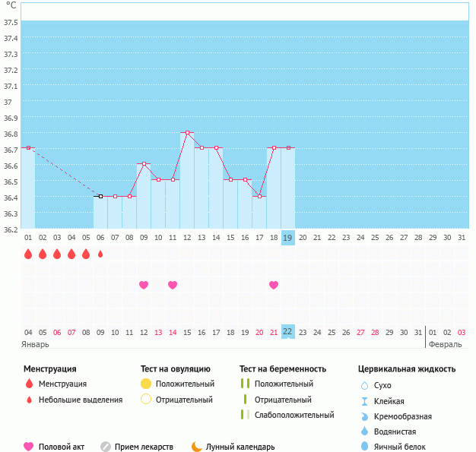Select the Яичный белок cervical fluid icon
Screen dimensions: 476x452
pyautogui.click(x=364, y=447)
